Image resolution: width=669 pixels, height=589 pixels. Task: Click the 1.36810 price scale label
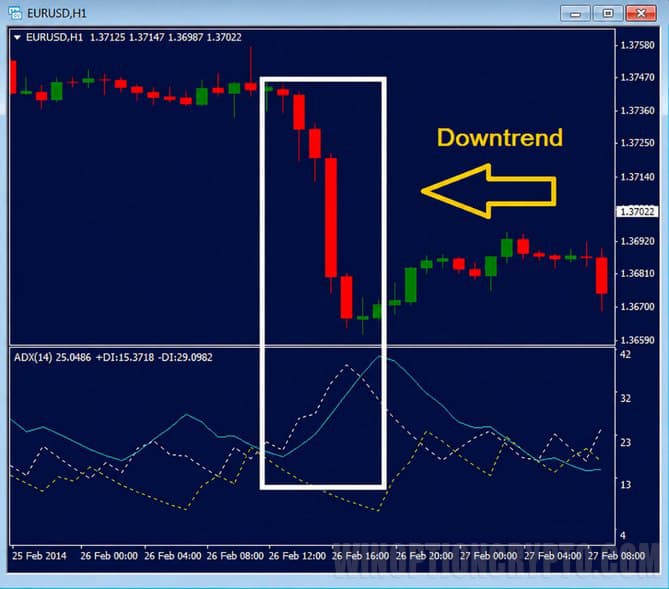point(637,273)
